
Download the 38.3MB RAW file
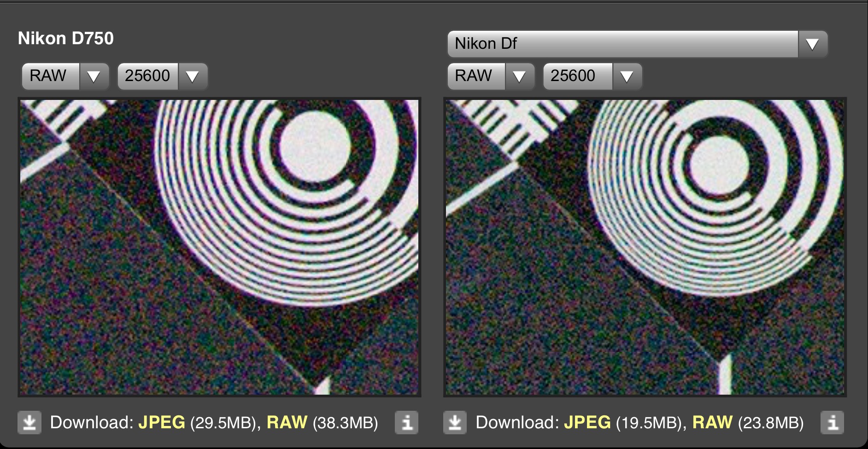(287, 422)
